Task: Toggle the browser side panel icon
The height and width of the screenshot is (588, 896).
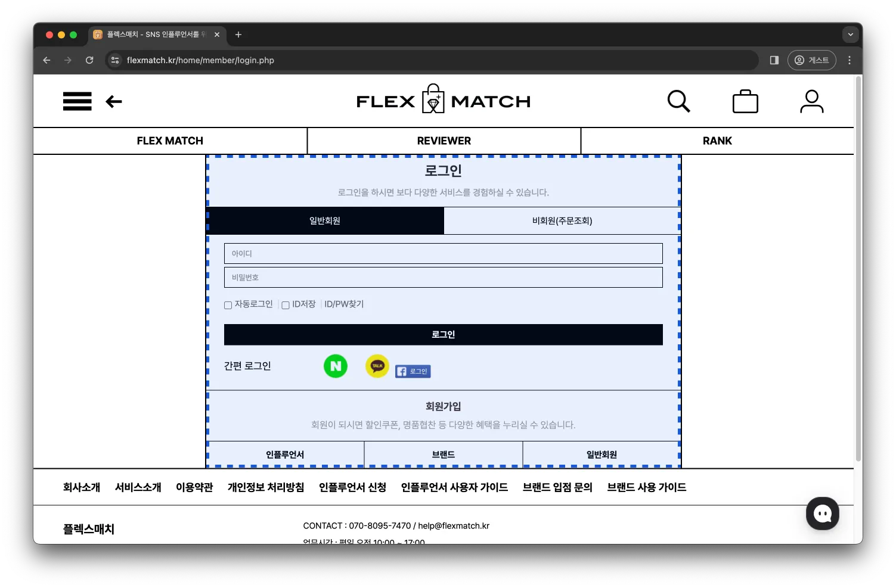Action: [774, 60]
